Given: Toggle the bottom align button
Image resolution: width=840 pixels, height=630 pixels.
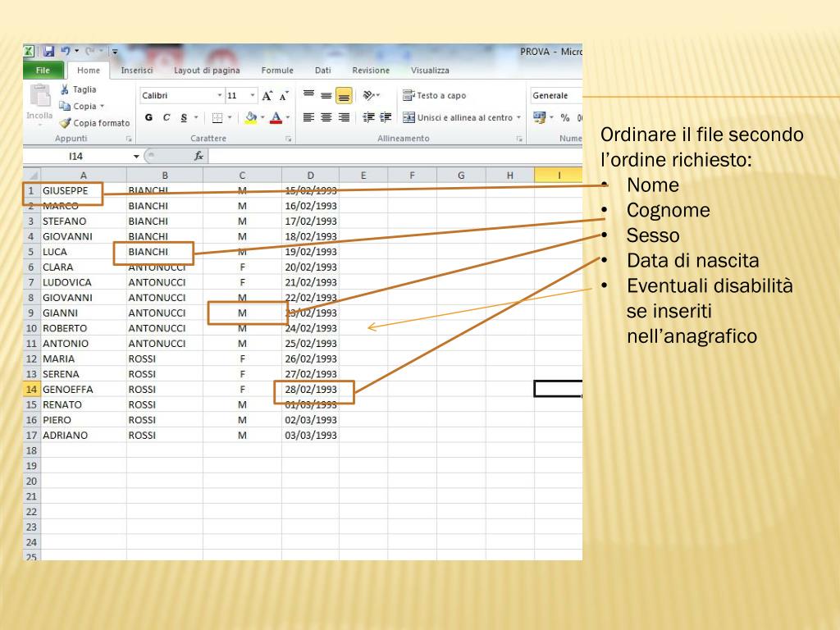Looking at the screenshot, I should 344,96.
